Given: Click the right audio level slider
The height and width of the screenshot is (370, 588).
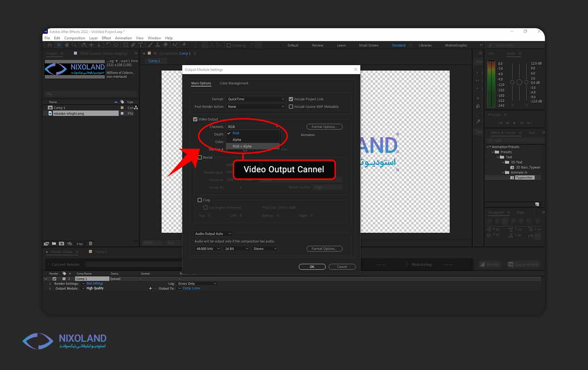Looking at the screenshot, I should pos(526,82).
